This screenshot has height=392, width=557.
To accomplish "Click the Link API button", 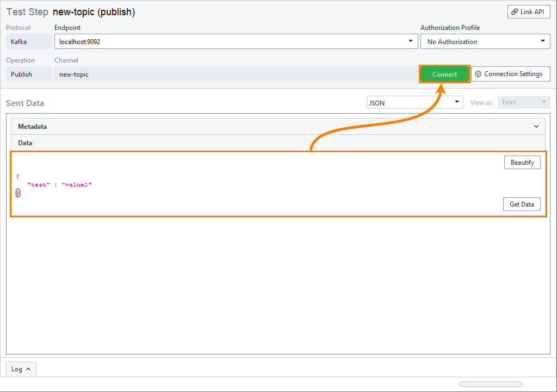I will pos(529,11).
